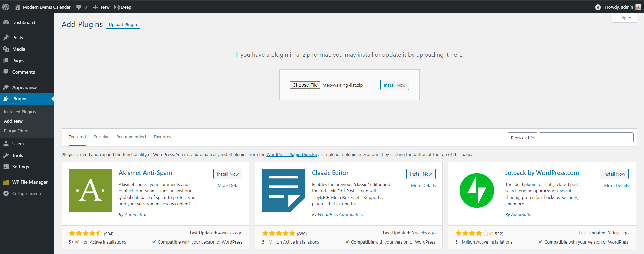Click the Media icon in the sidebar
Image resolution: width=644 pixels, height=254 pixels.
tap(6, 49)
